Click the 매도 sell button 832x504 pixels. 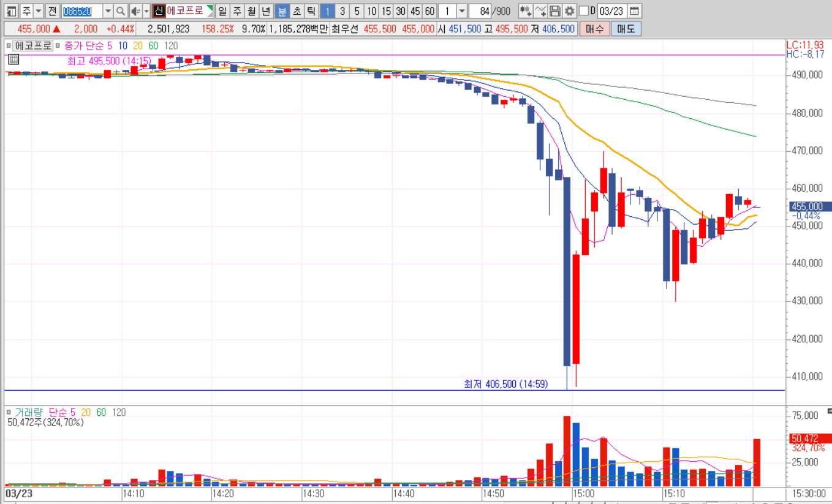pyautogui.click(x=626, y=29)
